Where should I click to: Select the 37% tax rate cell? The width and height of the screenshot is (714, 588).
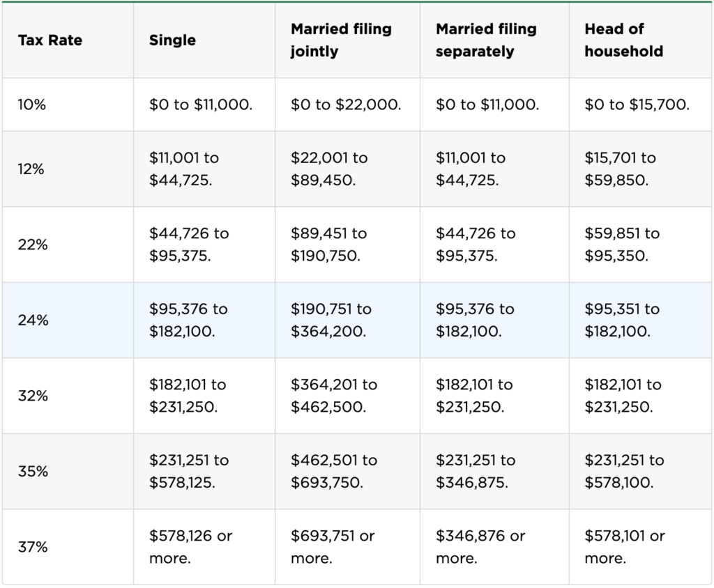coord(33,547)
